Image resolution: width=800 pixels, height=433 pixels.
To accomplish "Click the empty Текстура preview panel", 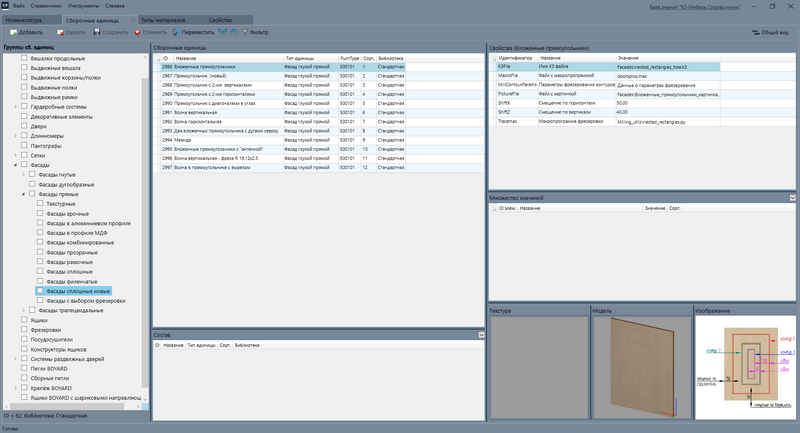I will pos(539,367).
